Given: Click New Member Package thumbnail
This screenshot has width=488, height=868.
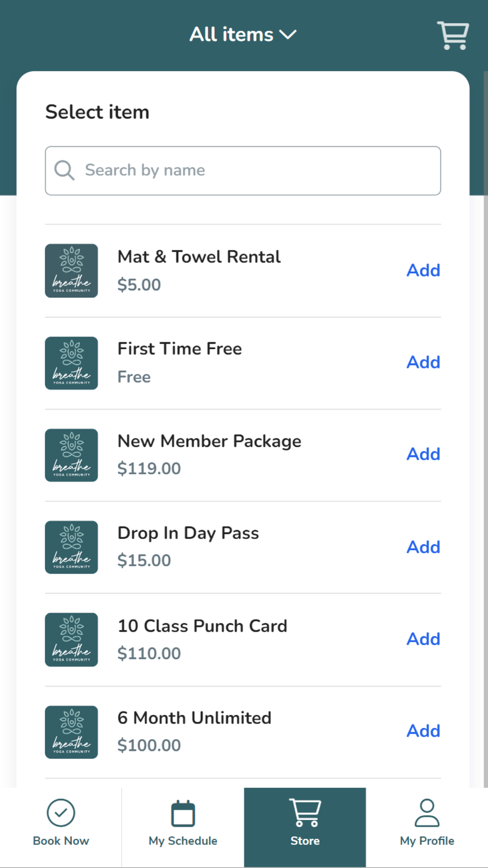Looking at the screenshot, I should tap(71, 455).
